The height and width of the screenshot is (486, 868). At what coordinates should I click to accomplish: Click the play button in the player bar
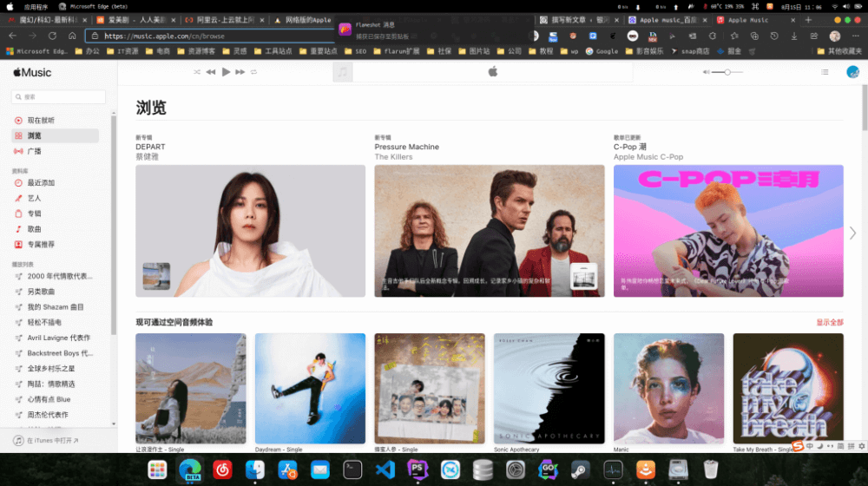coord(226,72)
